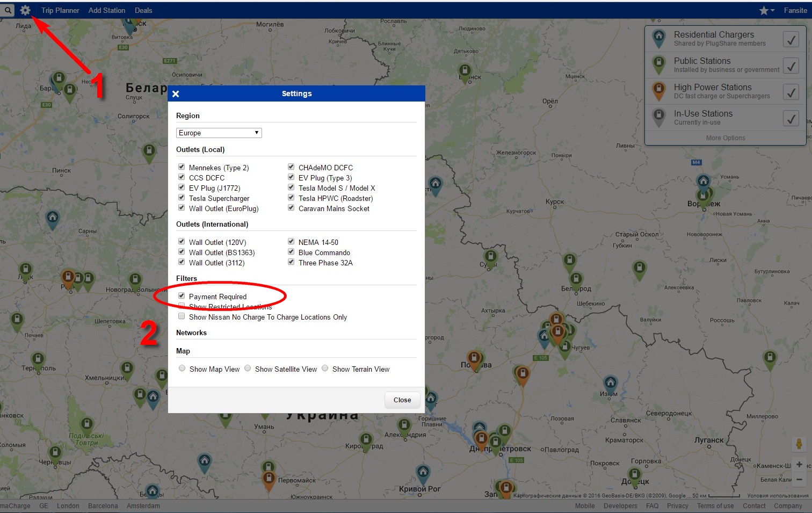
Task: Zoom in the map with plus button
Action: coord(799,465)
